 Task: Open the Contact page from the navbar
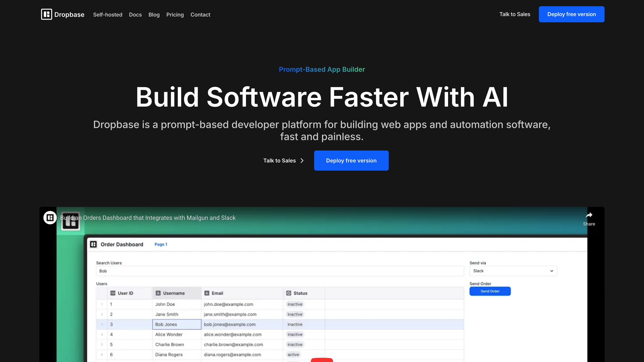(x=200, y=15)
